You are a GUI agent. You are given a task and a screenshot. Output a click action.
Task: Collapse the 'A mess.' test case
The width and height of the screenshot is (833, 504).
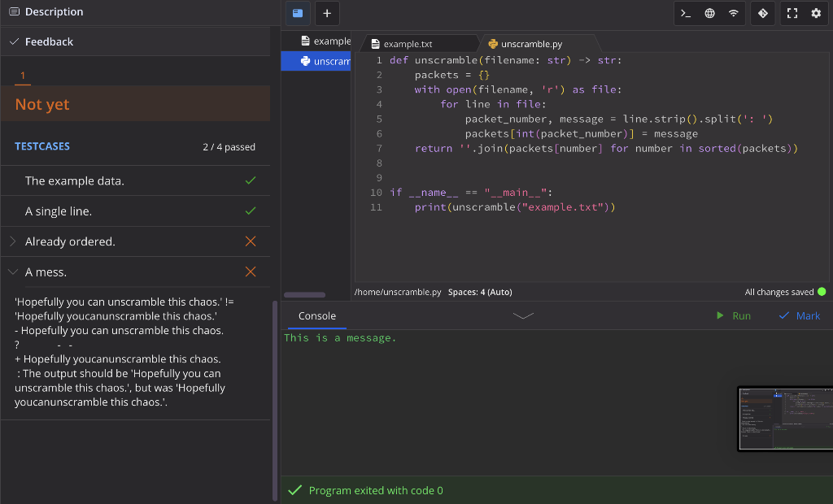point(13,272)
